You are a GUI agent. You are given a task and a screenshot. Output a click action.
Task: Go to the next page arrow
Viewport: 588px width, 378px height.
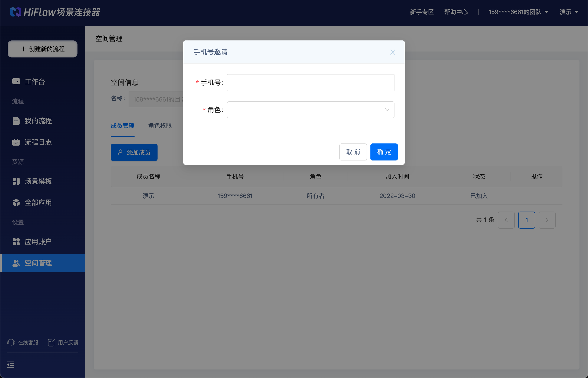point(547,220)
